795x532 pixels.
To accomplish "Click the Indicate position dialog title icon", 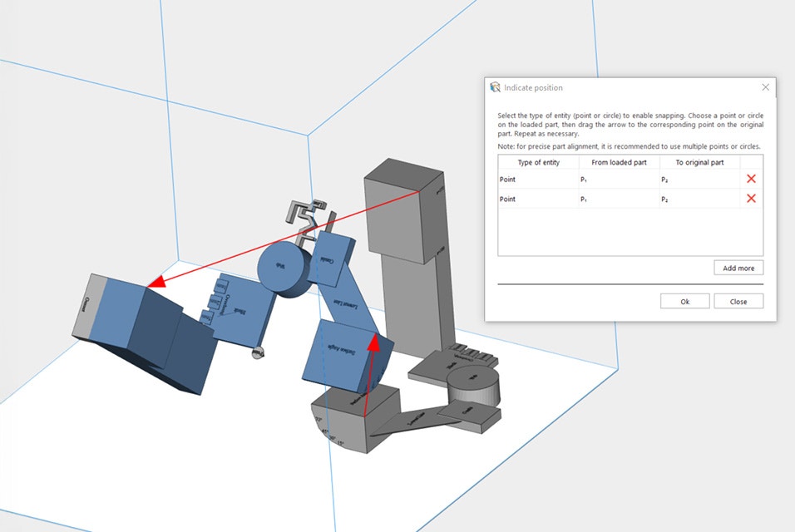I will point(496,87).
